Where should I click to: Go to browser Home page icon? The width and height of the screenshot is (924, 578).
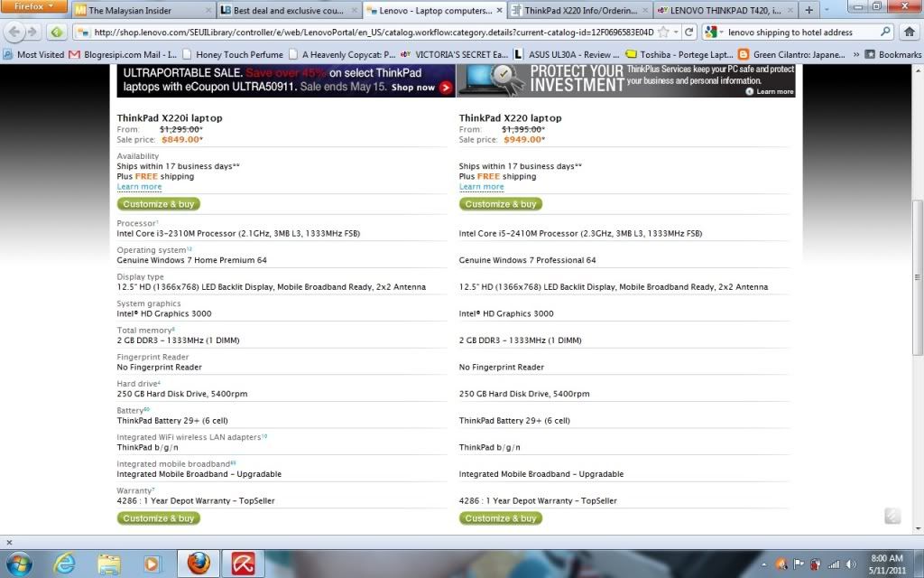[x=910, y=32]
